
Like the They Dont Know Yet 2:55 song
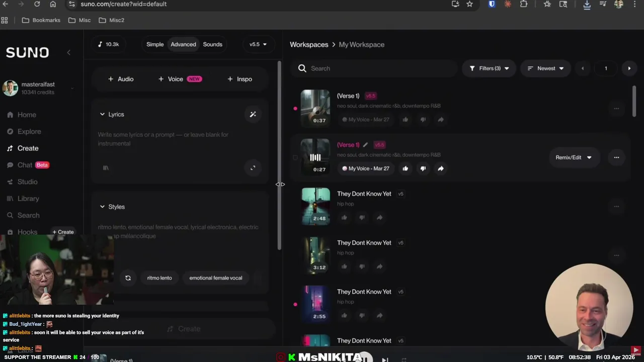[344, 316]
